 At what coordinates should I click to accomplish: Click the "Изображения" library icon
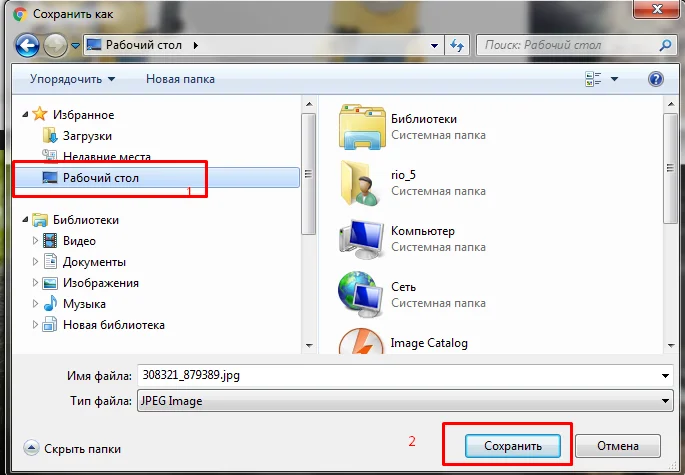50,283
